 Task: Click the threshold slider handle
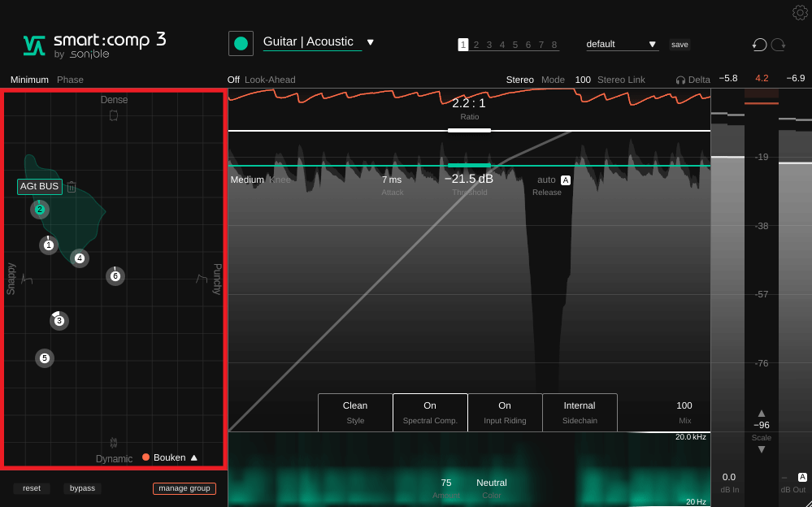[x=469, y=165]
